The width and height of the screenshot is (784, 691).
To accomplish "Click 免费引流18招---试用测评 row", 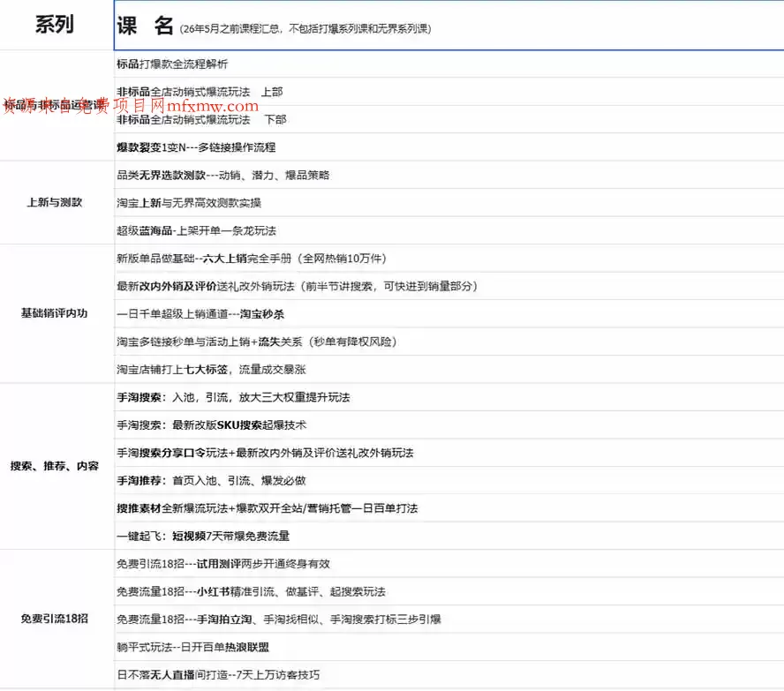I will [x=449, y=564].
